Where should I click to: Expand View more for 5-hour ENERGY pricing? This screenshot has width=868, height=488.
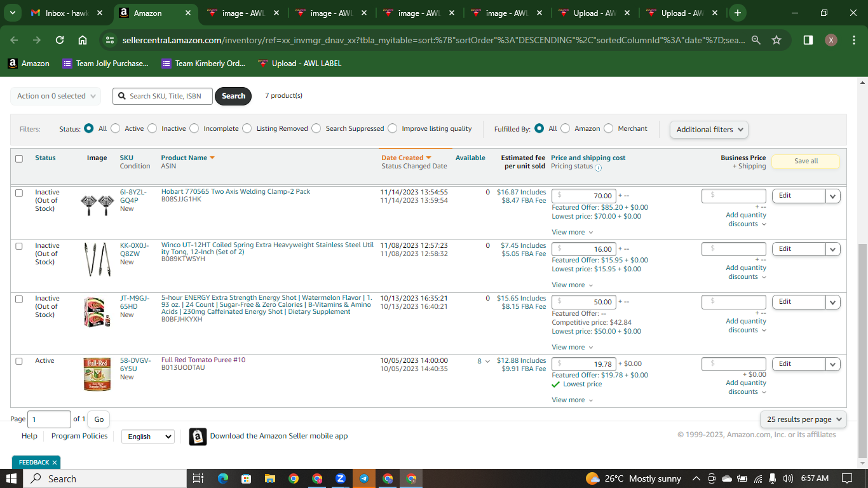click(x=572, y=348)
